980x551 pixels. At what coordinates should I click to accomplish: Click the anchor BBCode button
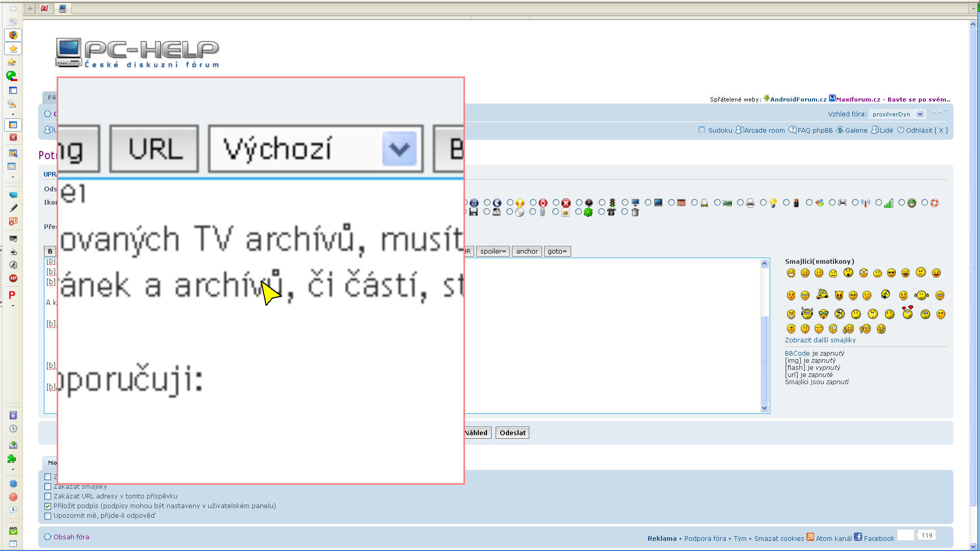[x=527, y=251]
